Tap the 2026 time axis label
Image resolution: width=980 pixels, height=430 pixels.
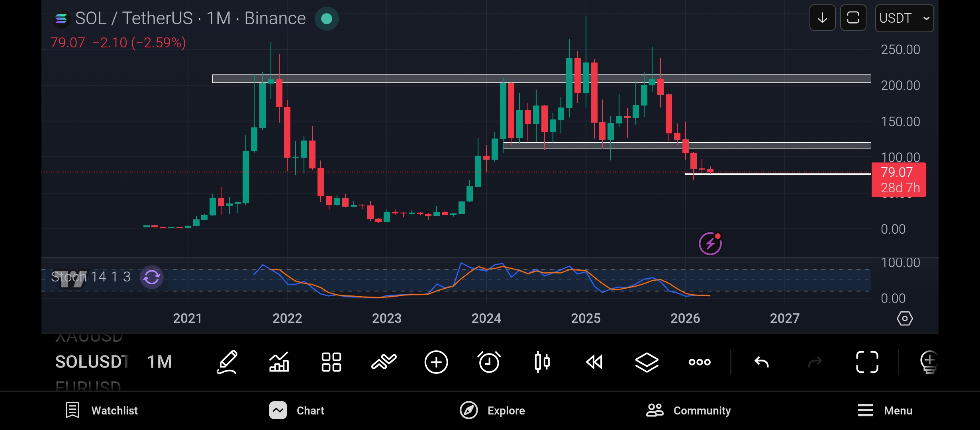pyautogui.click(x=685, y=319)
